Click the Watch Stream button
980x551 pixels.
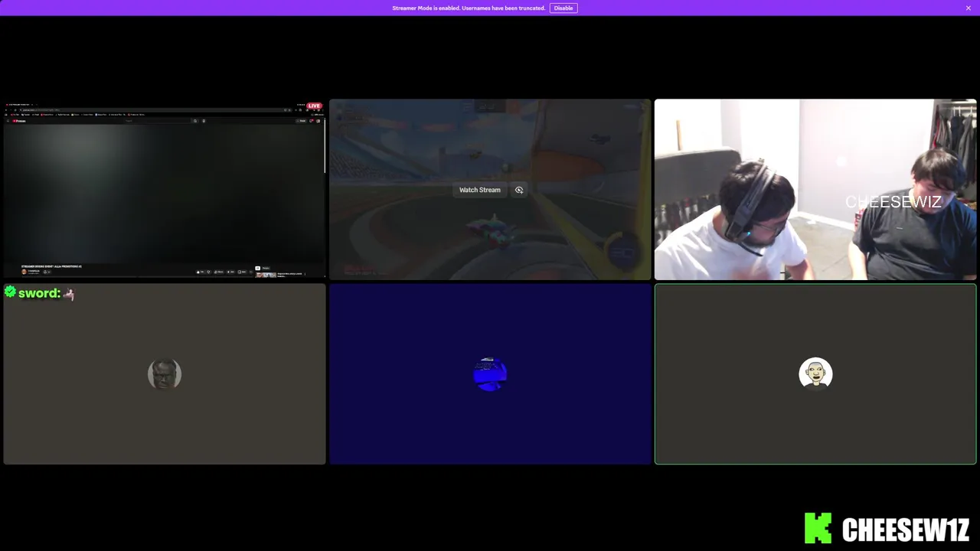pyautogui.click(x=479, y=190)
